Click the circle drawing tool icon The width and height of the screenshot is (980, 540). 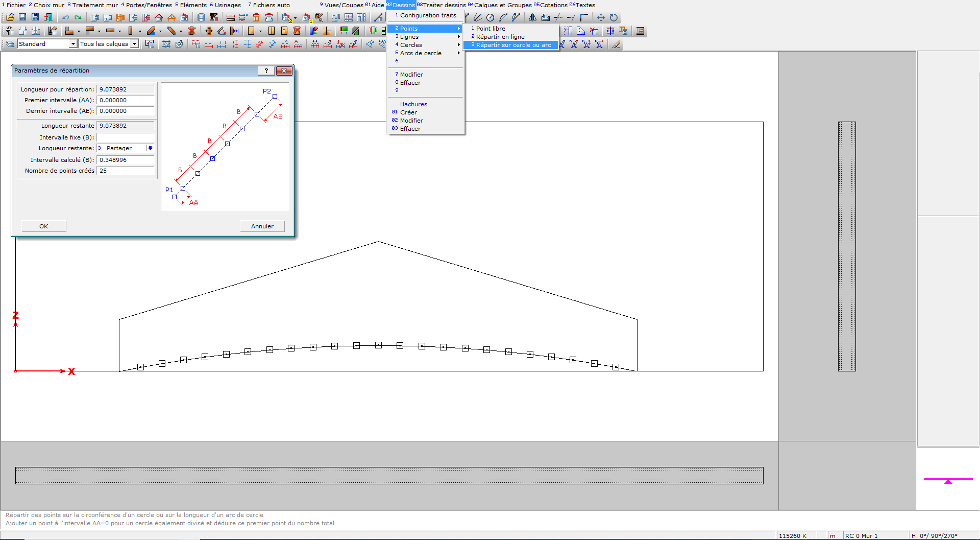pyautogui.click(x=490, y=17)
